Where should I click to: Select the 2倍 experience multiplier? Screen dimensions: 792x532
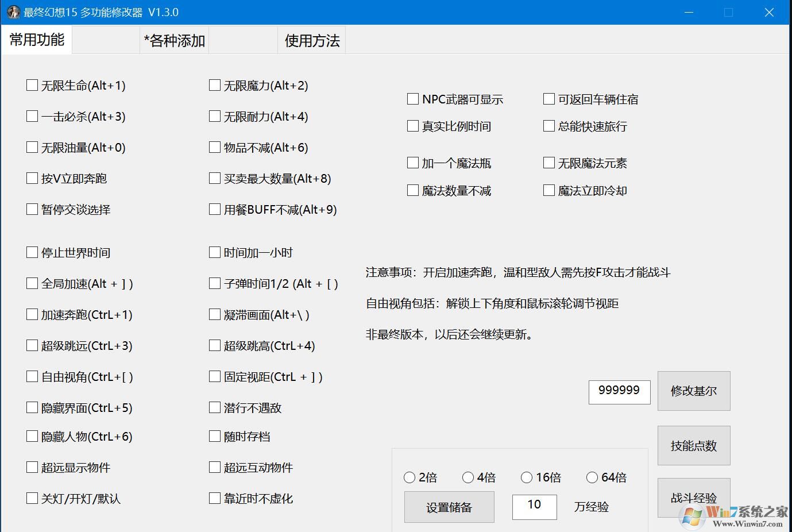[409, 477]
